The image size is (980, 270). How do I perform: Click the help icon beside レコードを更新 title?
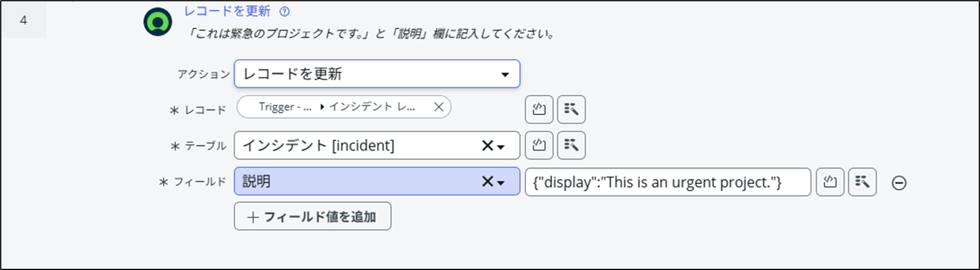(285, 11)
